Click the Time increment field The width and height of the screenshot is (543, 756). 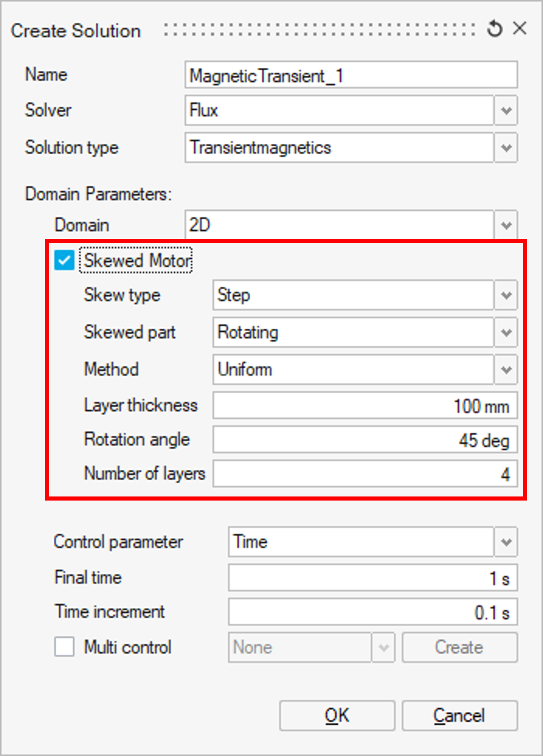(x=373, y=612)
